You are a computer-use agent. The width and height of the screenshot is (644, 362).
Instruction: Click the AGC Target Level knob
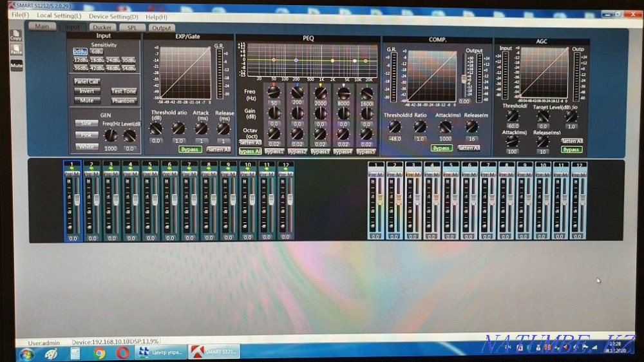coord(544,116)
